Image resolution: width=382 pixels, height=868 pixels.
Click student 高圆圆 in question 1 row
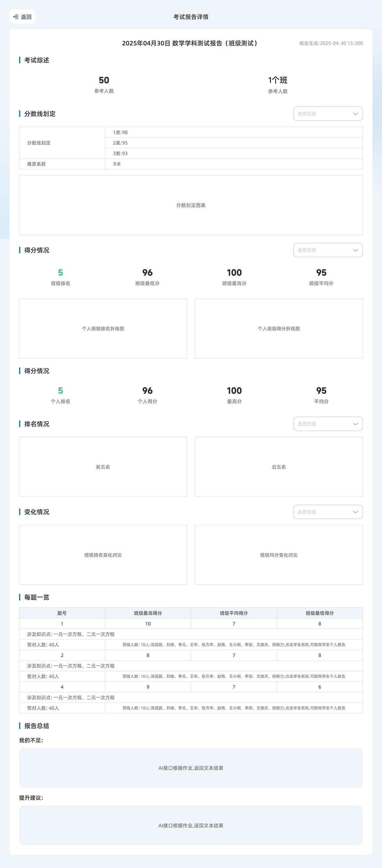(x=157, y=645)
